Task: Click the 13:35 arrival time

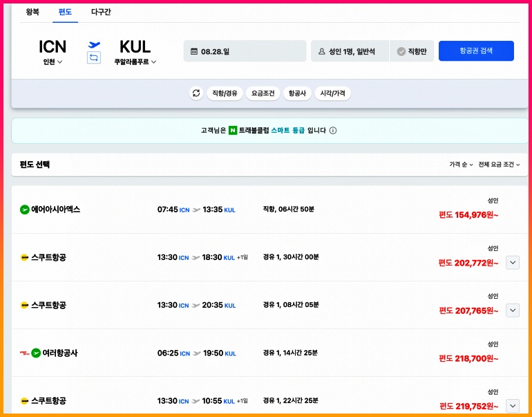Action: (x=212, y=210)
